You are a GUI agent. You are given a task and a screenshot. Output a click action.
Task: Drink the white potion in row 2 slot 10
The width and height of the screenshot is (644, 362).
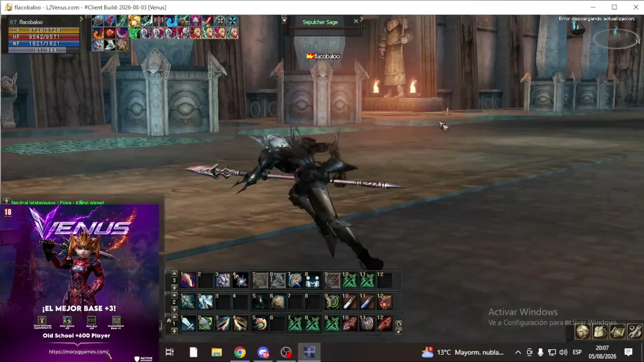pos(350,302)
